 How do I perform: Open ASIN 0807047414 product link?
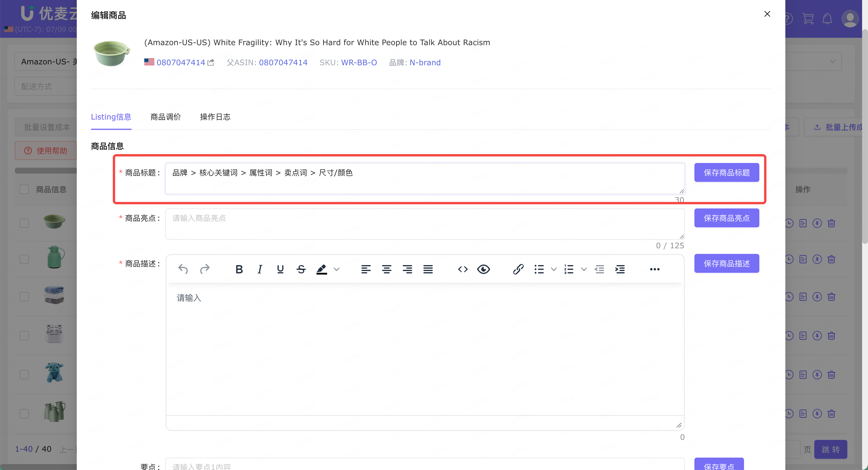coord(181,62)
